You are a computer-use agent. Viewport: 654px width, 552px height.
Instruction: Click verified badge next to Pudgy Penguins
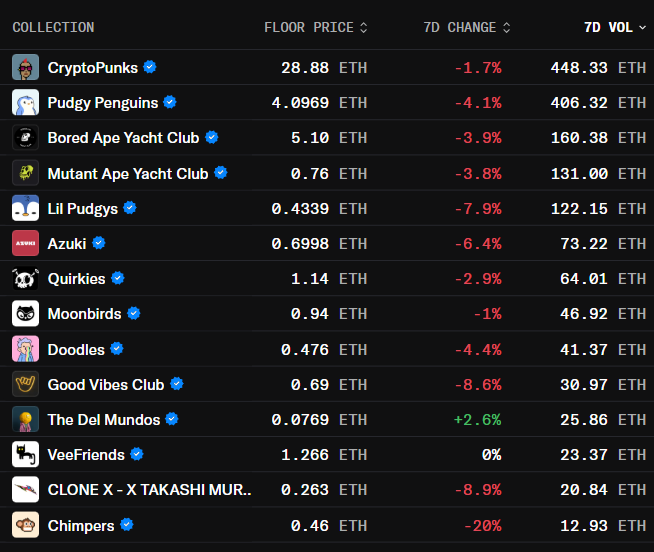170,102
